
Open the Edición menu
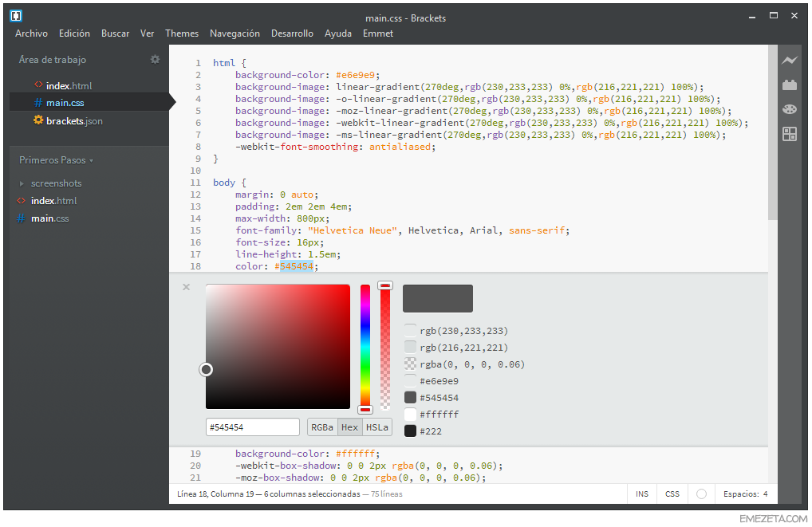(74, 33)
